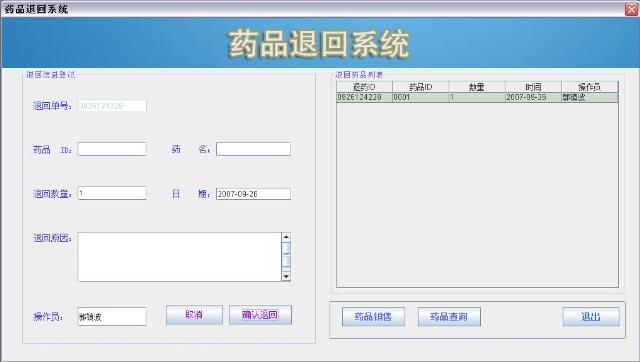Select the 0926124229 row in return list
640x362 pixels.
tap(477, 97)
